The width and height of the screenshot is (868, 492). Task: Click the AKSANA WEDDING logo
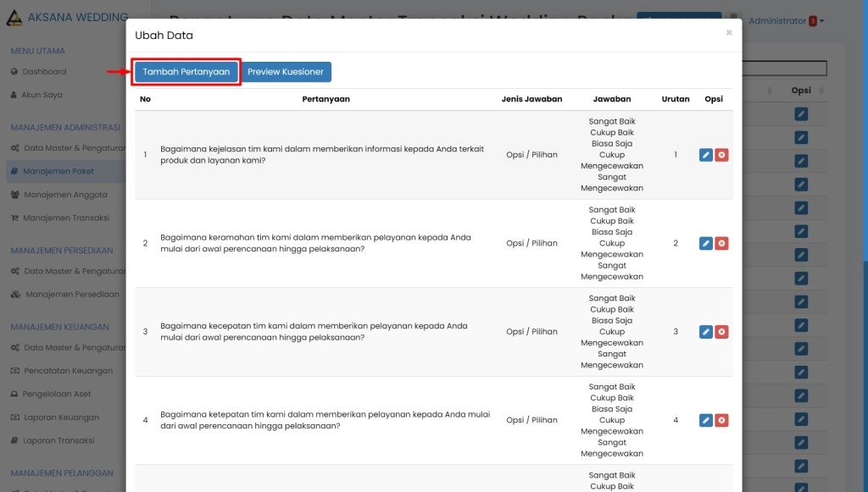(x=66, y=18)
